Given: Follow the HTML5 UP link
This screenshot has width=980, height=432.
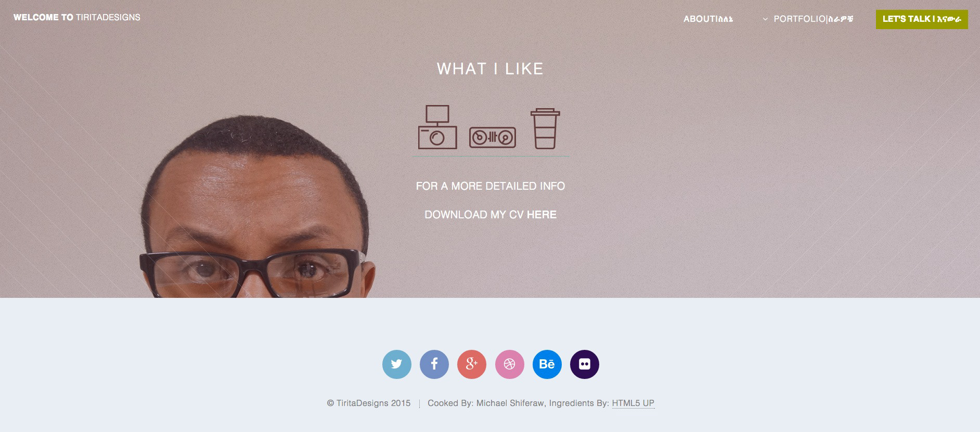Looking at the screenshot, I should tap(633, 403).
